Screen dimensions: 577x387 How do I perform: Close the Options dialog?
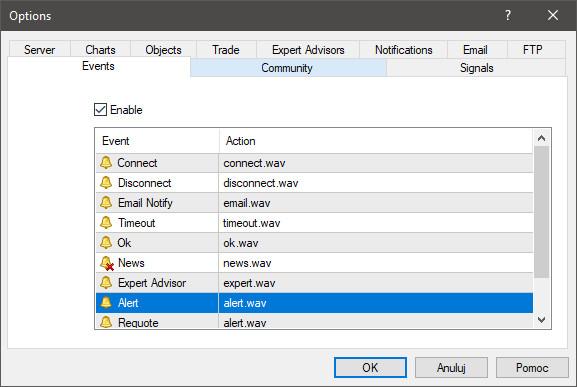553,15
